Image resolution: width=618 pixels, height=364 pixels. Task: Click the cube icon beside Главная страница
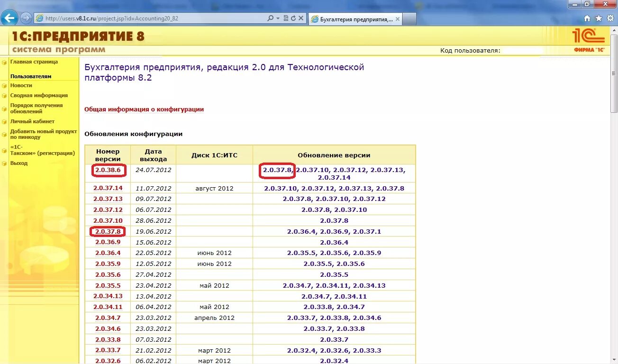point(4,62)
